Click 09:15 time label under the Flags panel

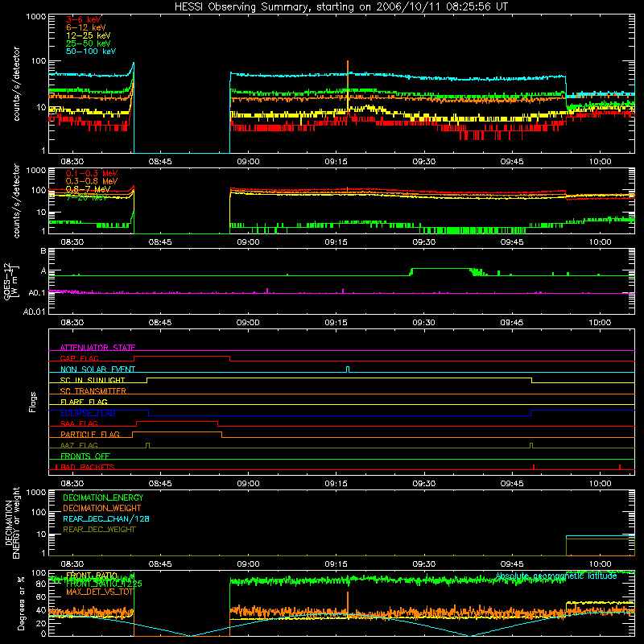(x=336, y=484)
